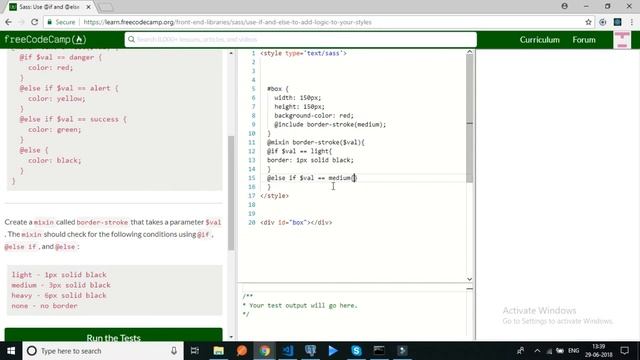The height and width of the screenshot is (360, 640).
Task: Click 'background-color: red;' in editor
Action: click(314, 116)
